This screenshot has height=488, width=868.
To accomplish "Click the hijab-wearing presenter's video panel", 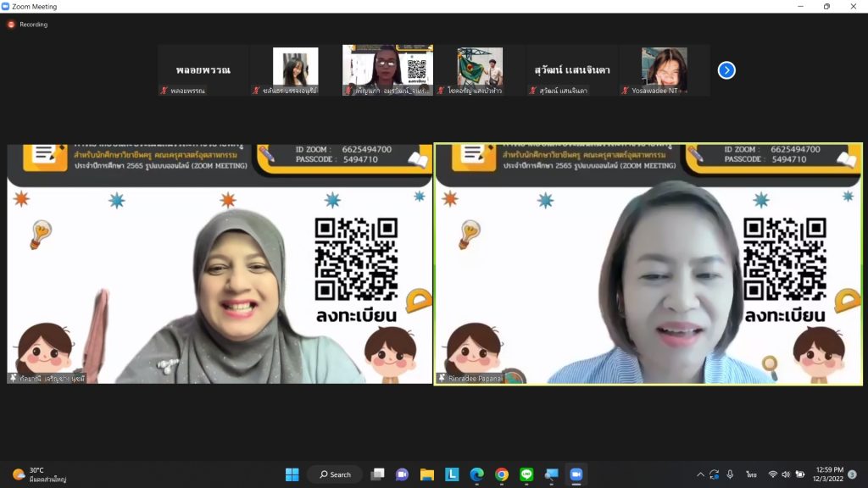I will click(x=220, y=264).
